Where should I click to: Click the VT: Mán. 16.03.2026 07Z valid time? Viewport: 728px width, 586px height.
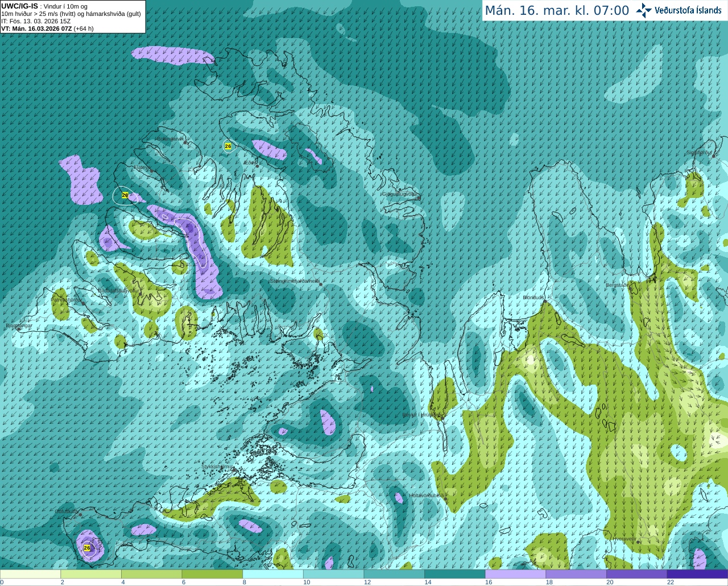[47, 28]
